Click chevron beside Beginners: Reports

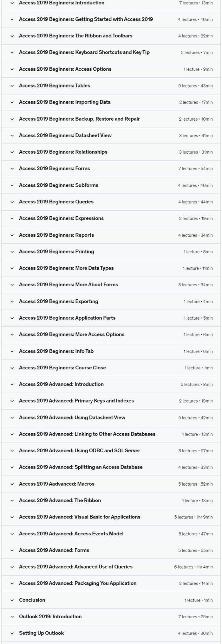click(x=12, y=235)
